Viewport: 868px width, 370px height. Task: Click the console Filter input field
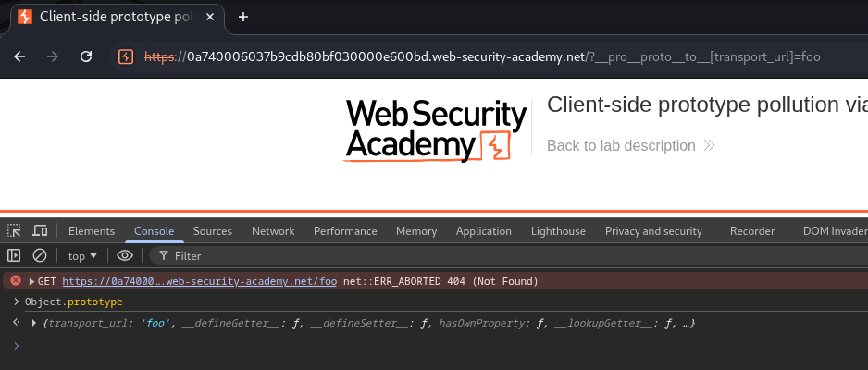tap(278, 255)
